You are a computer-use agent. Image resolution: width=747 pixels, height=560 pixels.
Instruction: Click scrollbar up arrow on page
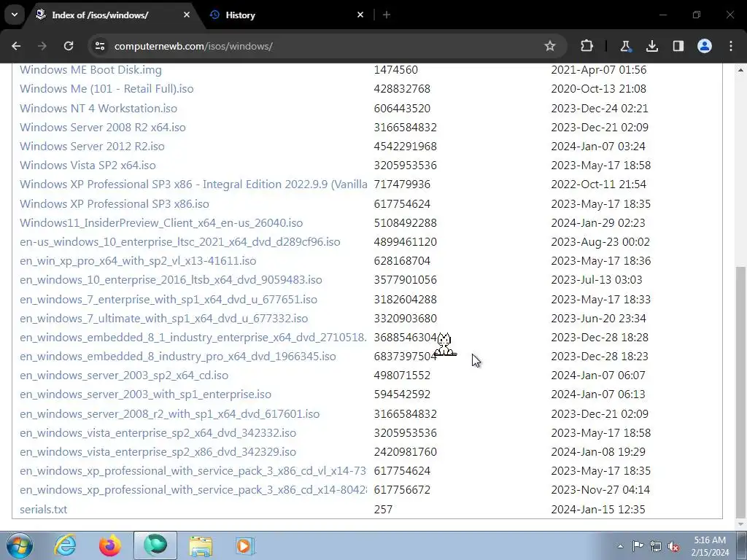point(741,70)
